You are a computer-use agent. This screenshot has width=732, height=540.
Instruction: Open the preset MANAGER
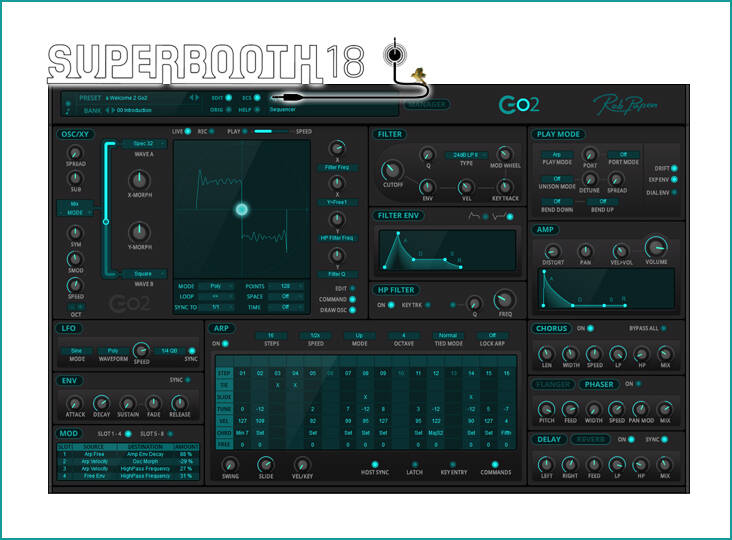426,105
